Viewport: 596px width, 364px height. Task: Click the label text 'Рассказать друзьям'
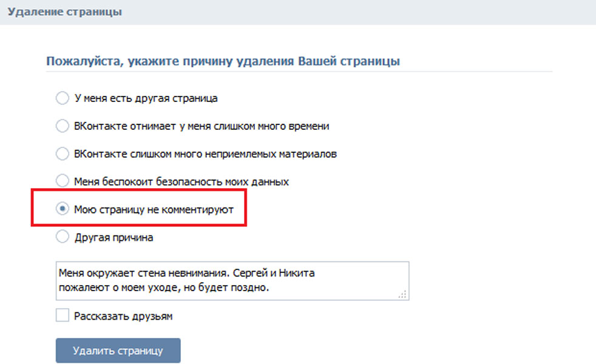[x=123, y=317]
